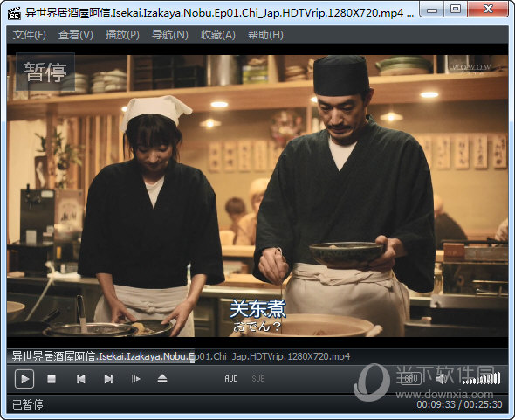Open the 文件(F) menu
515x420 pixels.
point(29,35)
